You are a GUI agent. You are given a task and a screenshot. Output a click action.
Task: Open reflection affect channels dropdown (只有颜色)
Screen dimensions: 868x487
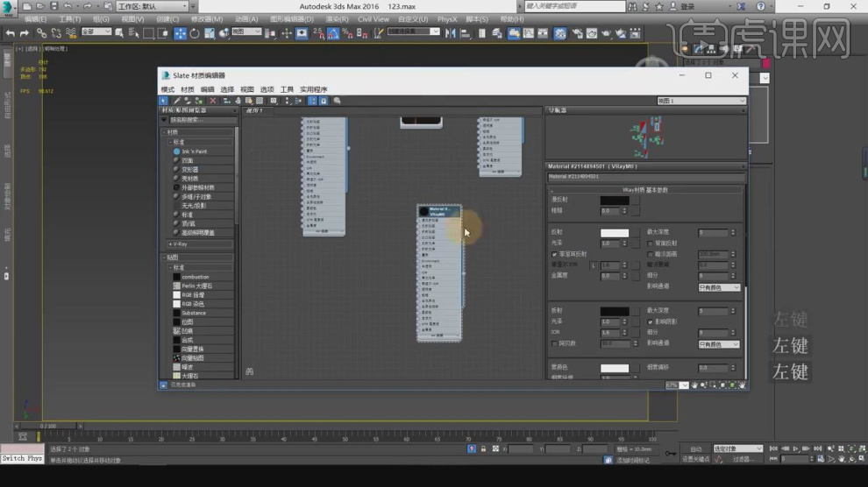719,287
